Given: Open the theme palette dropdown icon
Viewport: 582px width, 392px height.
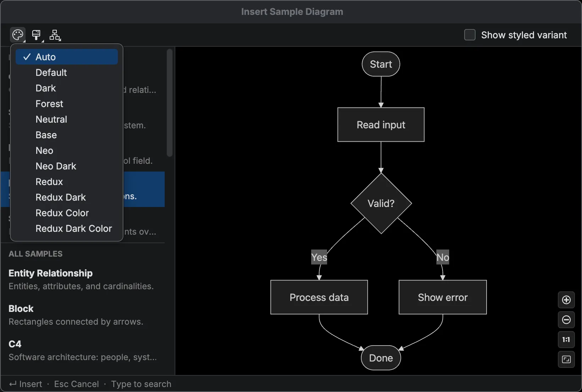Looking at the screenshot, I should pyautogui.click(x=18, y=35).
